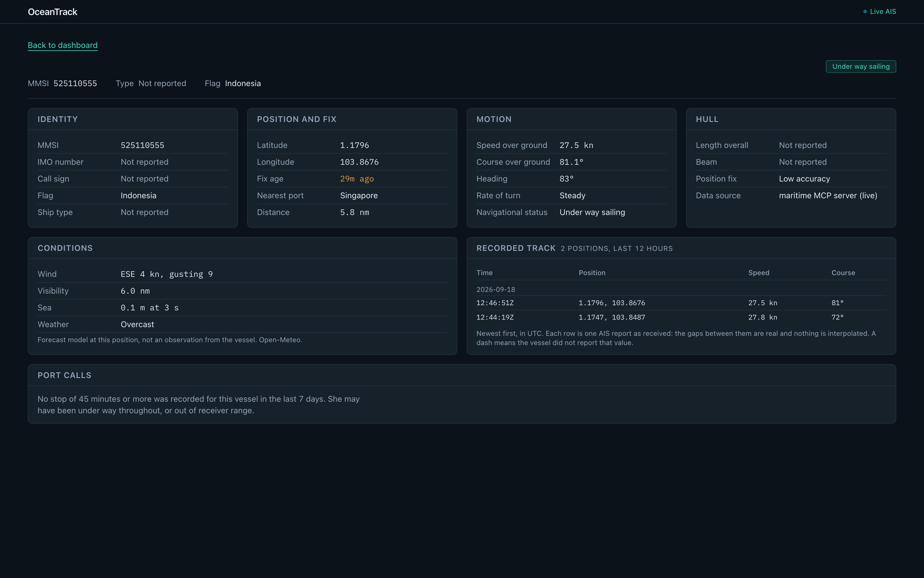Screen dimensions: 924x578
Task: Click the Under way sailing status badge
Action: (x=860, y=66)
